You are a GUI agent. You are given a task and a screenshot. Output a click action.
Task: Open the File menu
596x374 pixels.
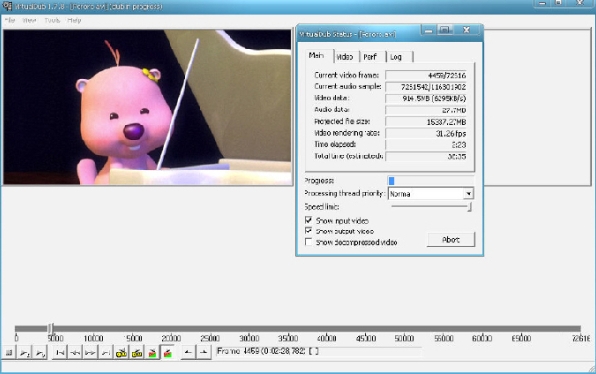tap(10, 20)
